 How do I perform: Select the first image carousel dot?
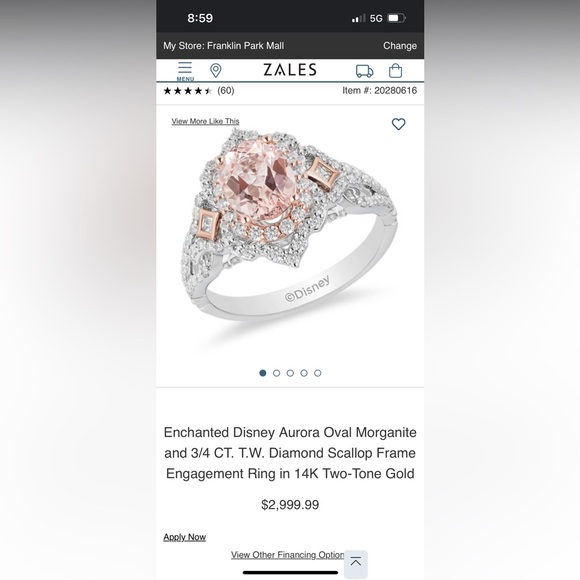(263, 373)
